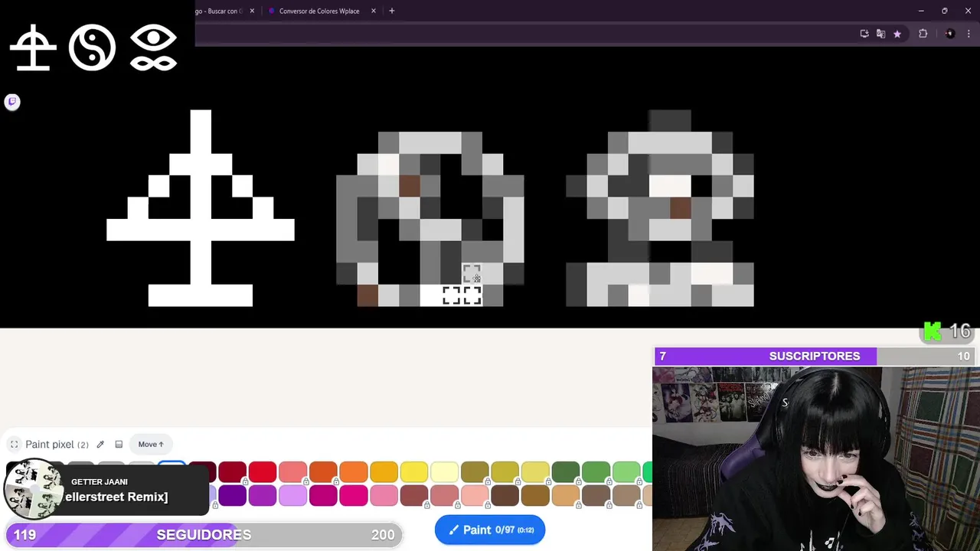The image size is (980, 551).
Task: Pick the light green color swatch
Action: point(626,472)
